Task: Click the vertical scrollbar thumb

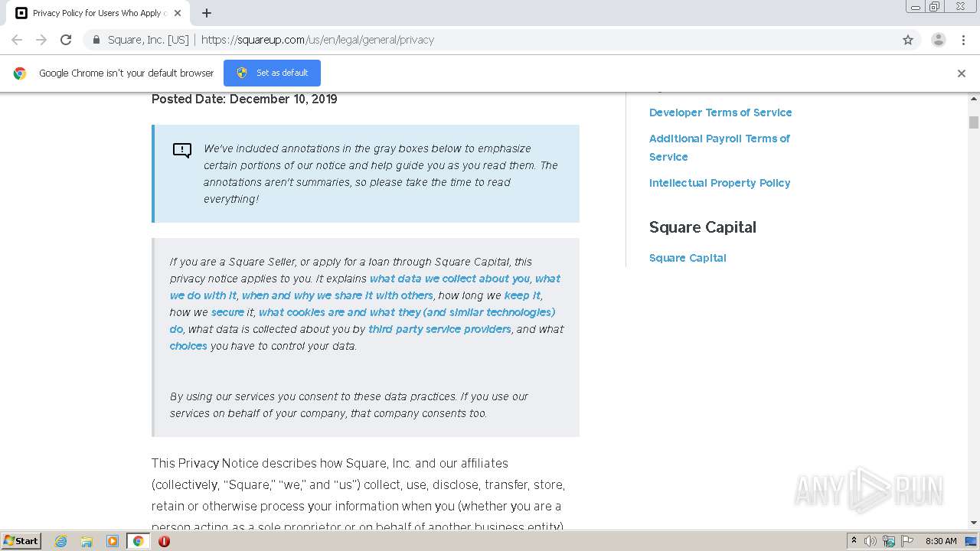Action: (x=974, y=122)
